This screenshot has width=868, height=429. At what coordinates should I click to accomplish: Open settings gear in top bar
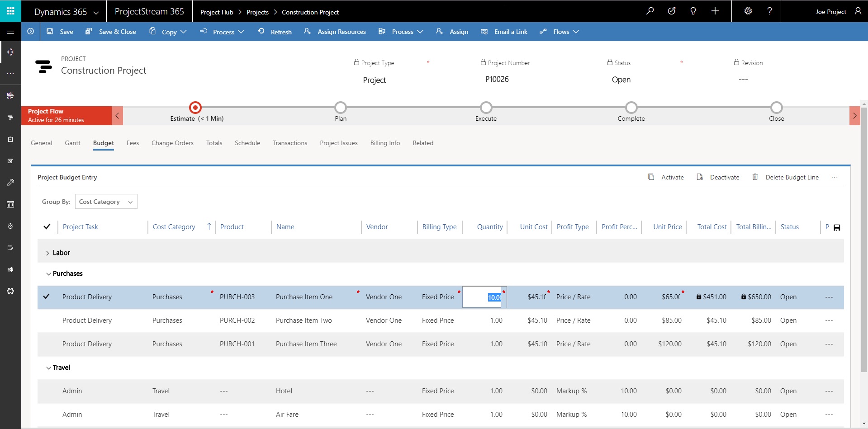coord(748,11)
